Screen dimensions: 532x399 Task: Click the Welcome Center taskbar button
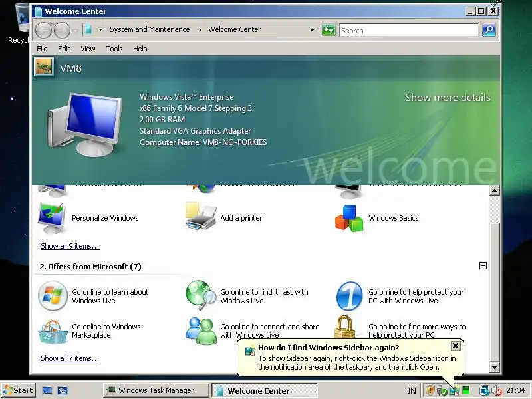(x=265, y=390)
